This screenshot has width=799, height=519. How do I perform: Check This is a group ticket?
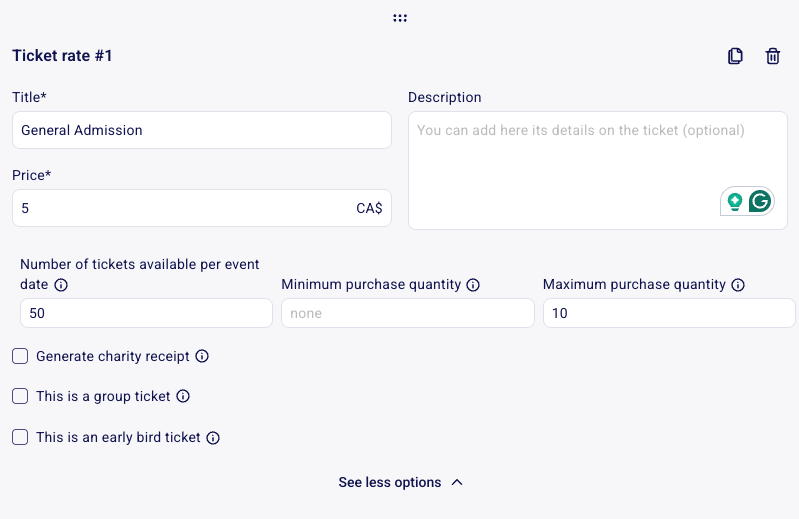pyautogui.click(x=20, y=396)
